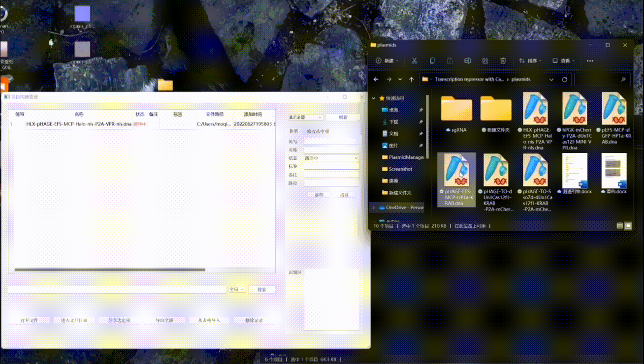Viewport: 644px width, 364px height.
Task: Open the 新建文件夹 folder in file pane
Action: [x=496, y=114]
